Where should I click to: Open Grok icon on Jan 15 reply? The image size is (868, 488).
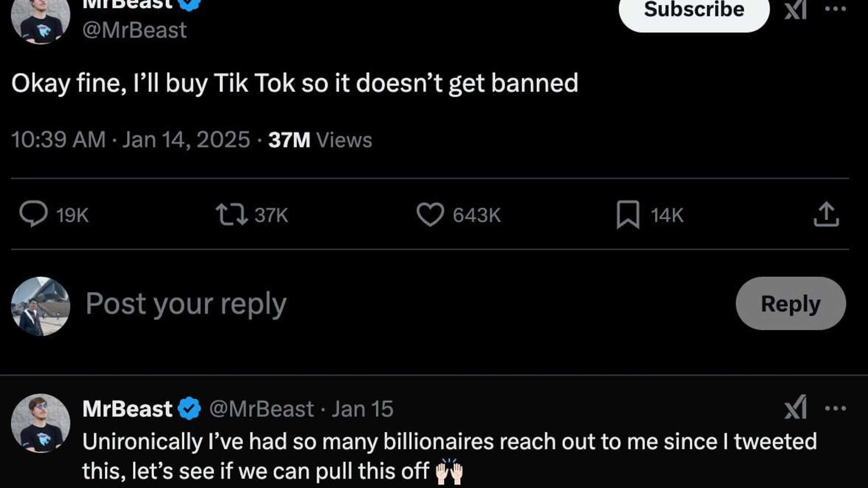point(795,408)
